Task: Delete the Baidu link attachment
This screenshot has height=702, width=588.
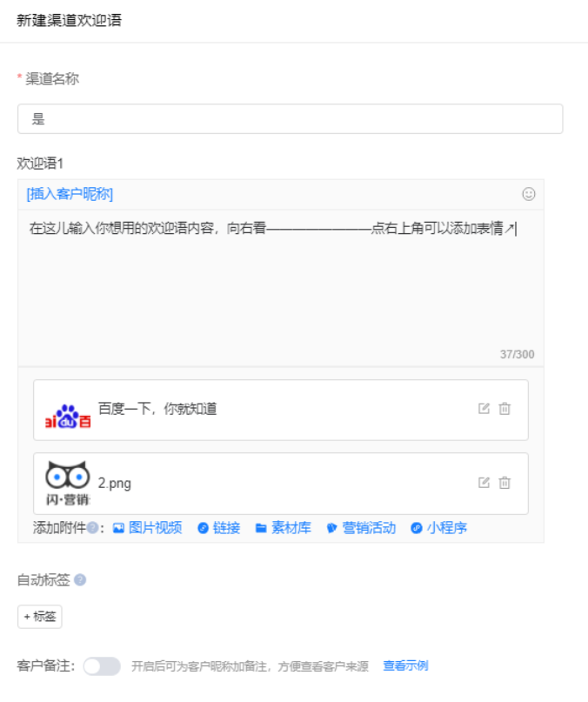Action: tap(504, 408)
